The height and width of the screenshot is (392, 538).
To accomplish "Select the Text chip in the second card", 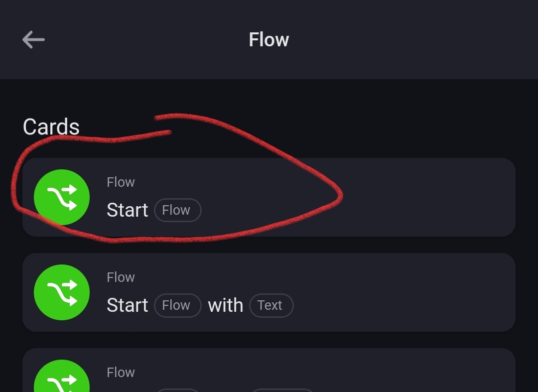I will click(x=271, y=305).
